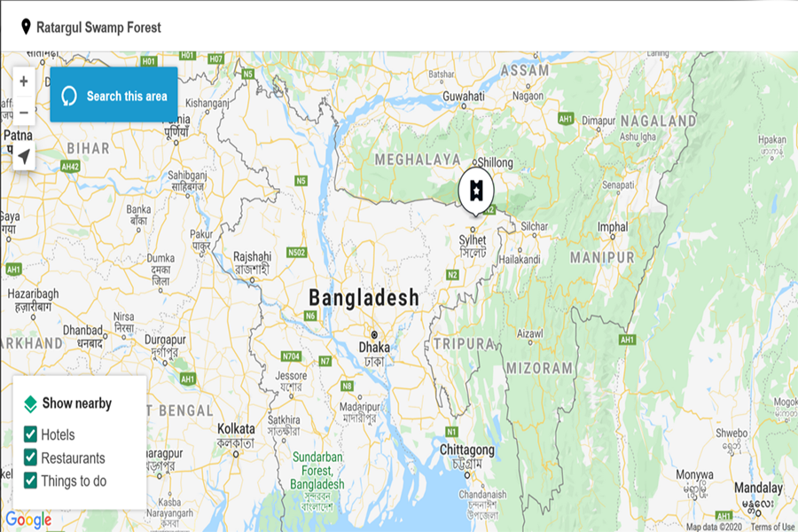
Task: Click the green Show nearby diamond icon
Action: [x=30, y=403]
